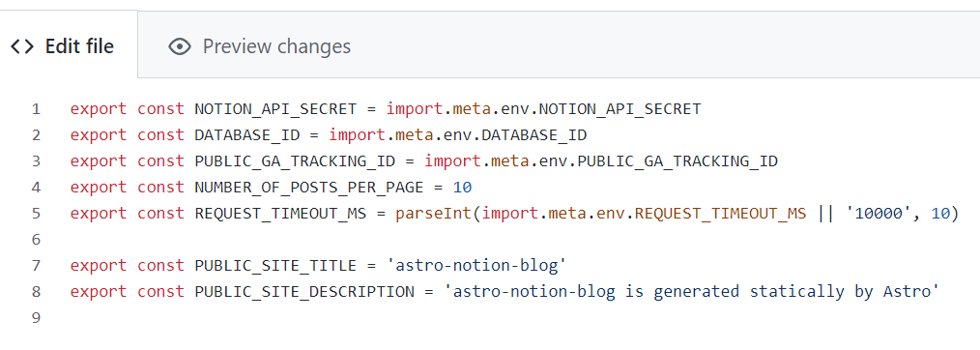Place cursor in NOTION_API_SECRET constant name

click(x=275, y=109)
